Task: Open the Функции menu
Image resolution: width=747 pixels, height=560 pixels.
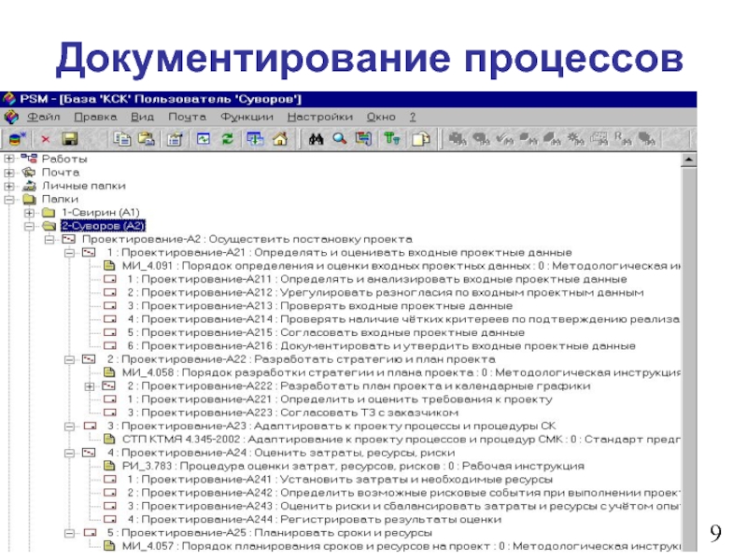Action: (x=247, y=118)
